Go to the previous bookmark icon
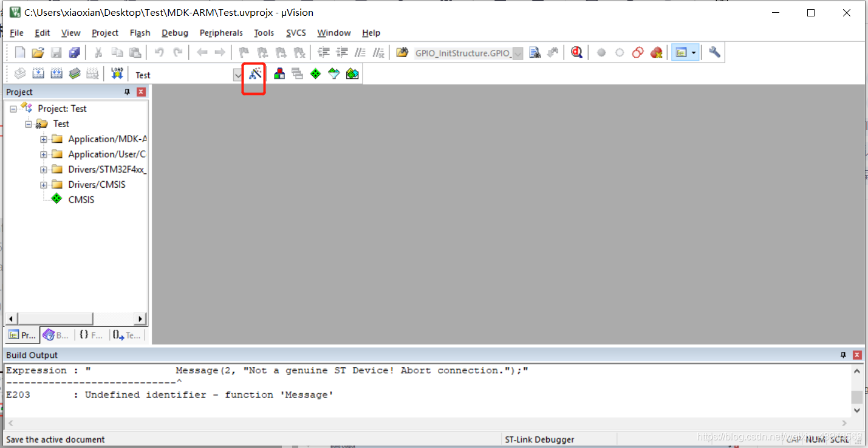Image resolution: width=868 pixels, height=448 pixels. 262,53
